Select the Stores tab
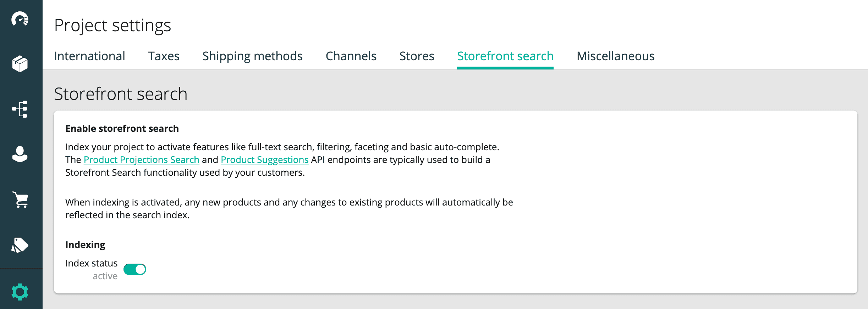Screen dimensions: 868x309 pos(417,56)
